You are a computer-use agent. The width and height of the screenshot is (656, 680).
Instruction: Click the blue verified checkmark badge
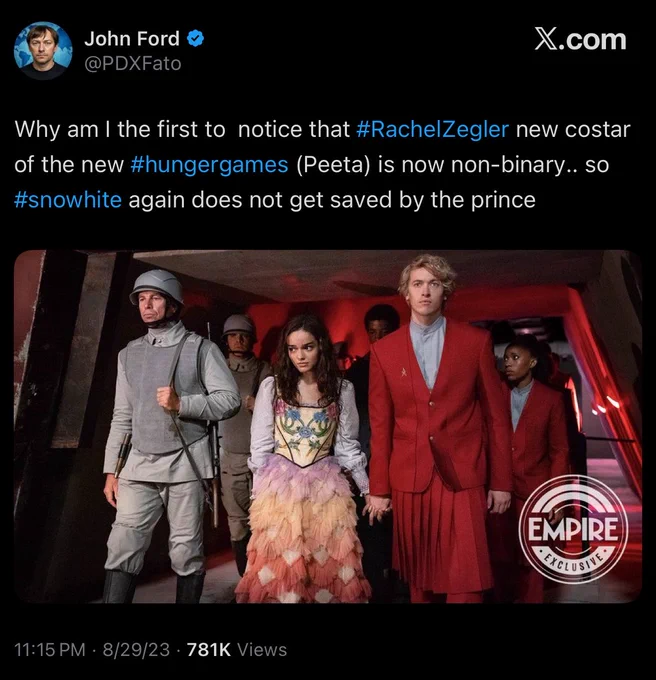point(195,39)
